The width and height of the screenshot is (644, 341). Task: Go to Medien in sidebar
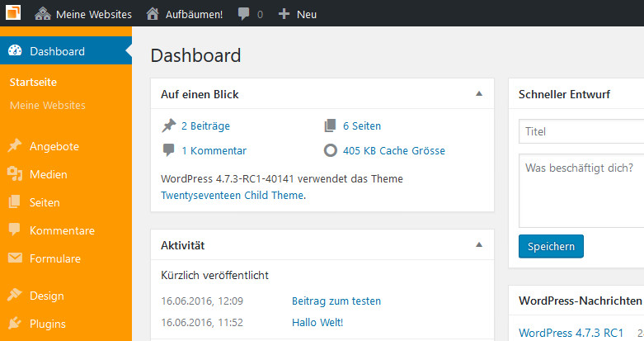click(x=48, y=174)
